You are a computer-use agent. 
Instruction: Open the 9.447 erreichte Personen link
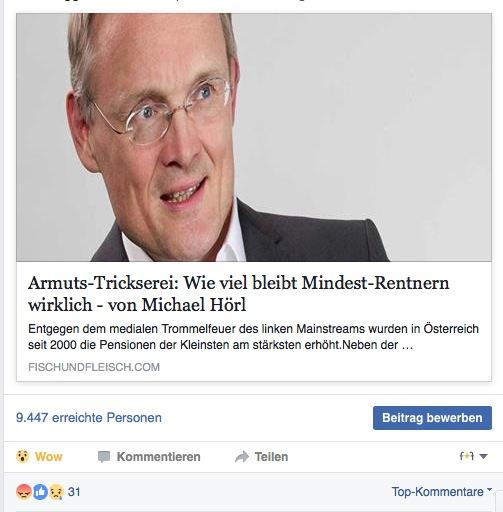tap(89, 418)
